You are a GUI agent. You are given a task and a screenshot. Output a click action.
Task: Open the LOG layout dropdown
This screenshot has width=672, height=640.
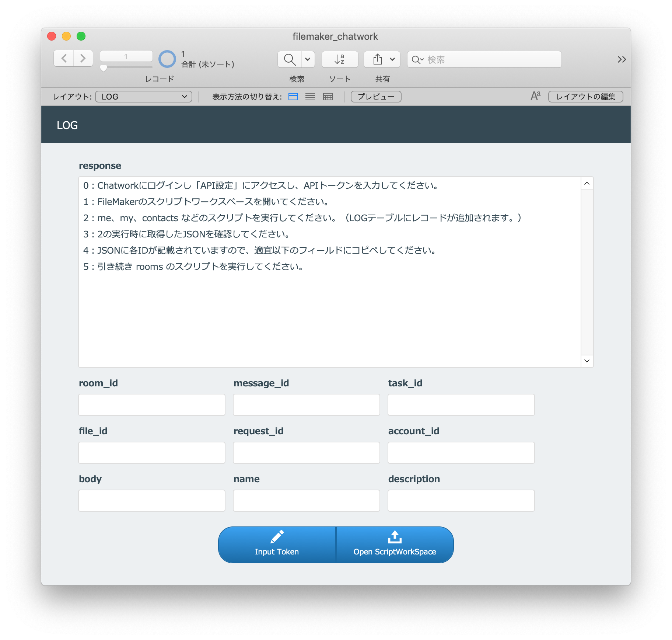point(144,97)
